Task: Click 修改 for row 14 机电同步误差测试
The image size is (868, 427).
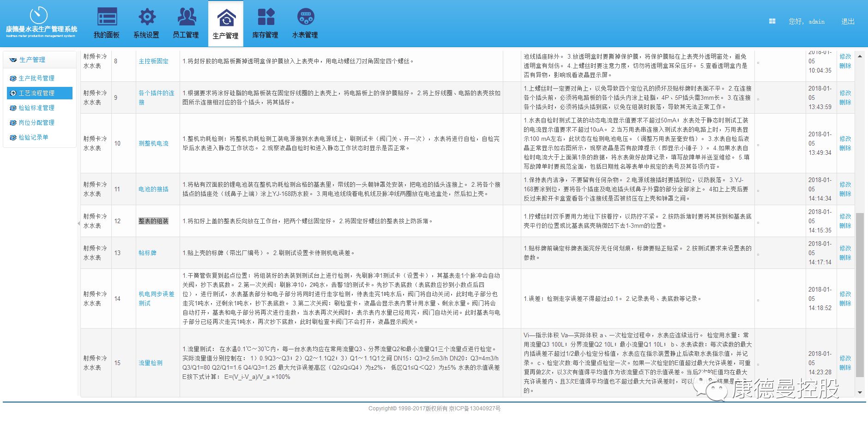Action: pyautogui.click(x=845, y=294)
